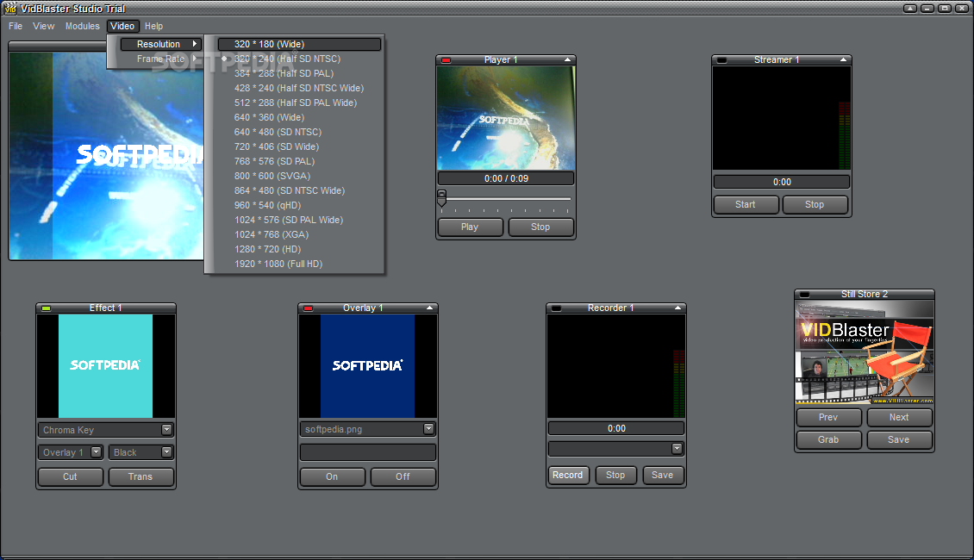Image resolution: width=974 pixels, height=560 pixels.
Task: Open the Frame Rate submenu
Action: [160, 59]
